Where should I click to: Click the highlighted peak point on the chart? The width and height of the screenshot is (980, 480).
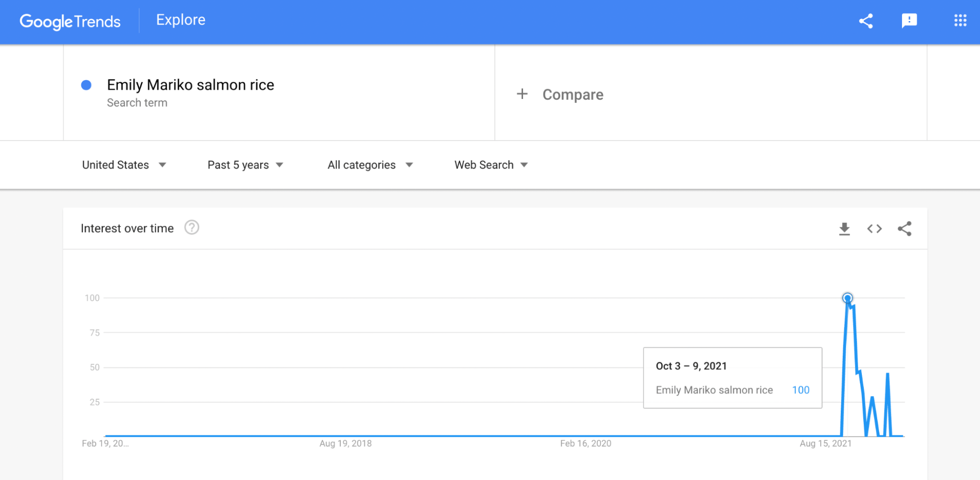(848, 297)
